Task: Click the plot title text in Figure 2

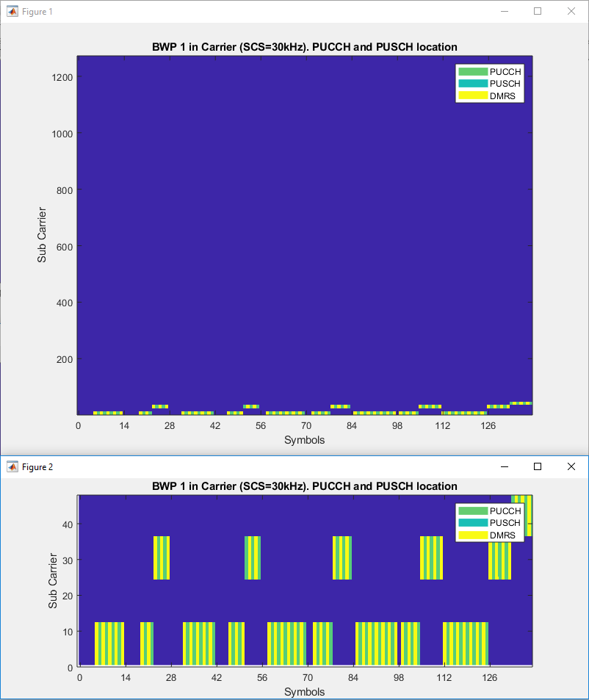Action: coord(304,486)
